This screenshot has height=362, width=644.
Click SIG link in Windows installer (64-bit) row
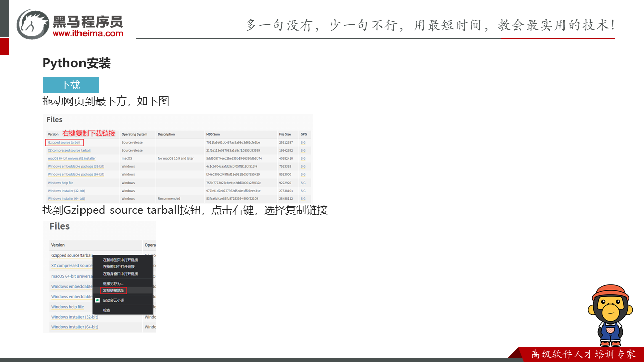coord(303,199)
